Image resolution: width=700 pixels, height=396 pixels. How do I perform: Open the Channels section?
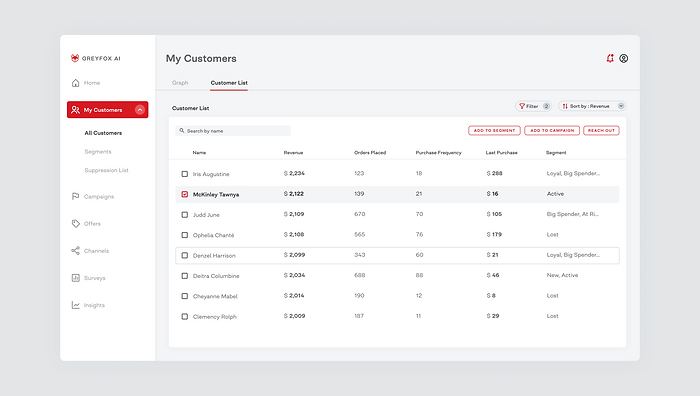pyautogui.click(x=96, y=251)
